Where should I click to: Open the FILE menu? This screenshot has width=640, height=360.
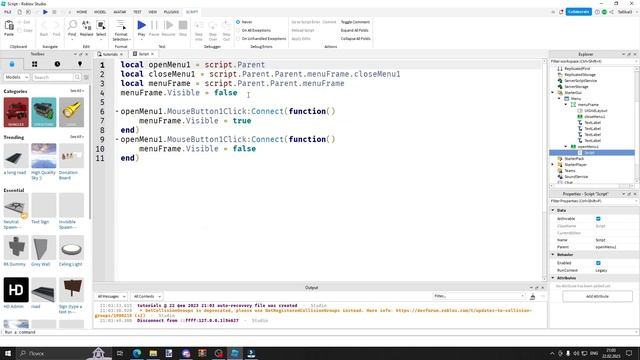click(x=8, y=12)
